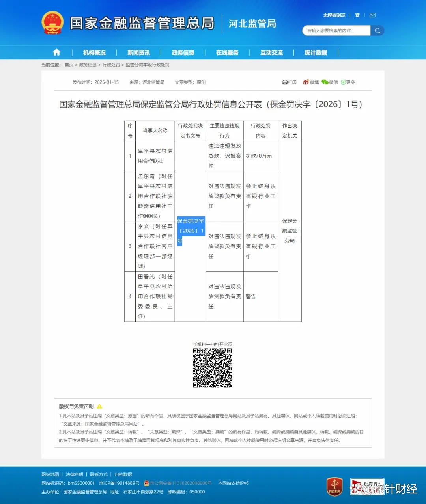The height and width of the screenshot is (504, 426).
Task: Click the QR code image
Action: (213, 368)
